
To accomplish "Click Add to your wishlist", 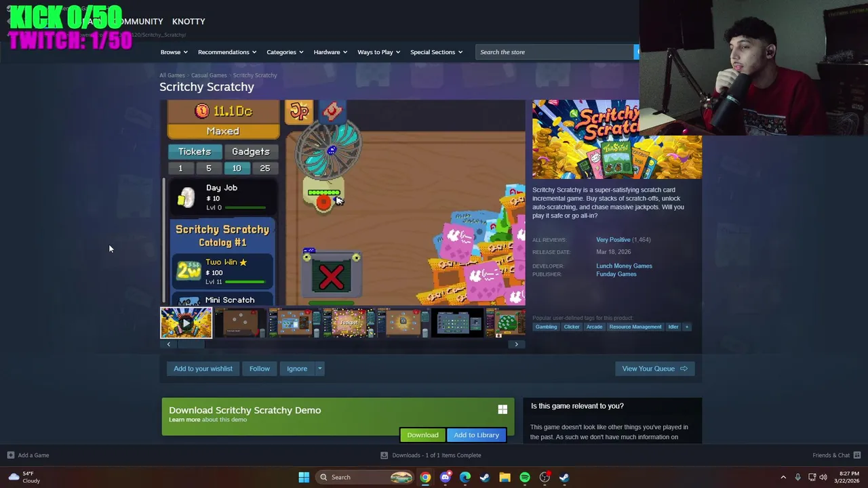I will coord(203,369).
